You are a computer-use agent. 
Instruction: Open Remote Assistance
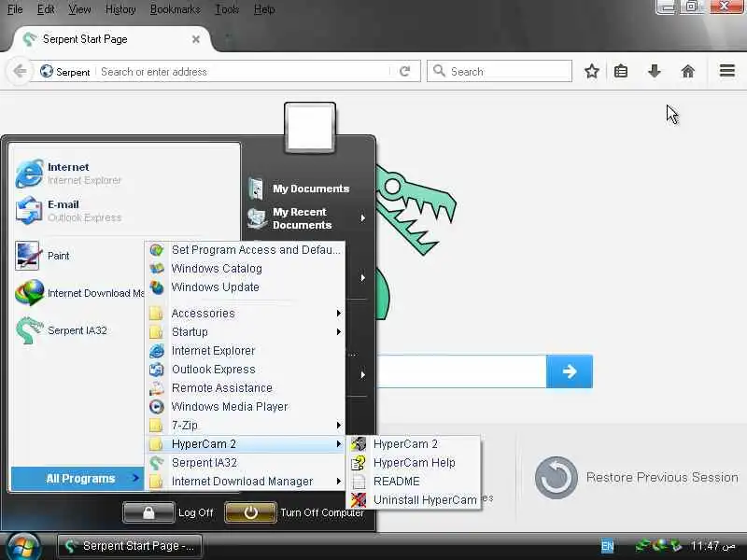pyautogui.click(x=246, y=388)
